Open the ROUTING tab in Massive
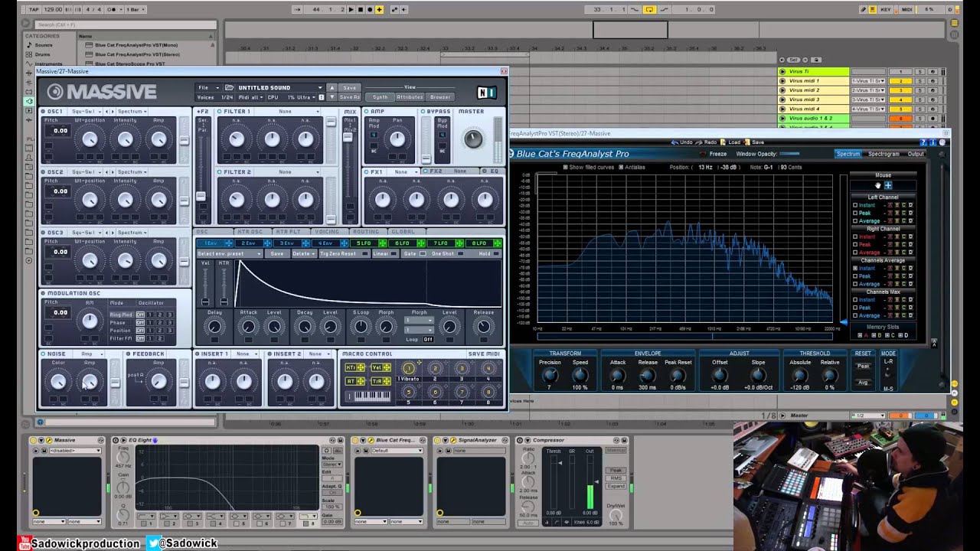 (x=366, y=232)
